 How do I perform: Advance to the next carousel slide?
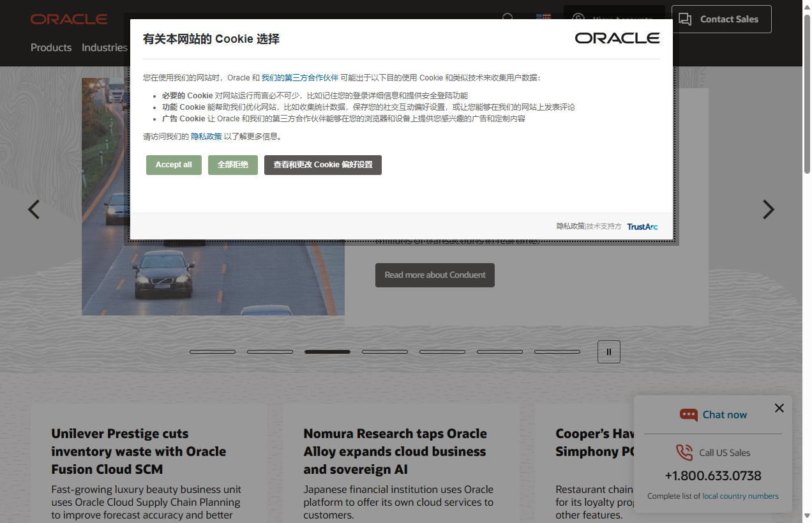769,209
